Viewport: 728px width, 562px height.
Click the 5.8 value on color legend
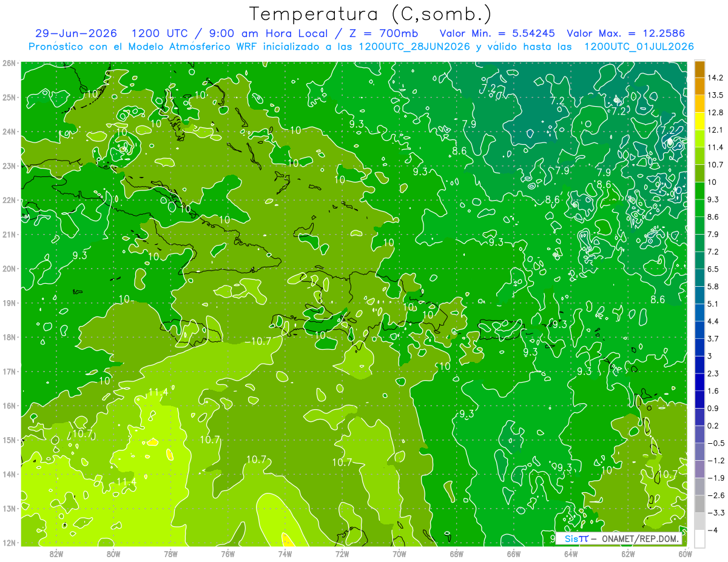pyautogui.click(x=713, y=286)
